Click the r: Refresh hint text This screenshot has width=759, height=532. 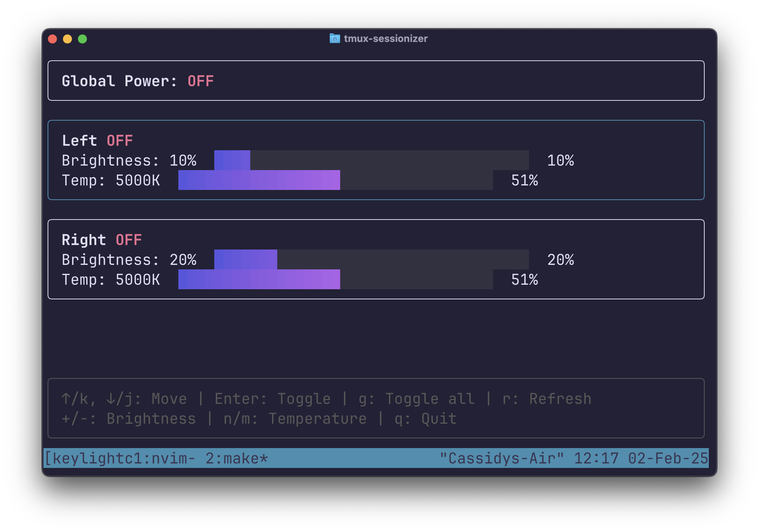547,399
